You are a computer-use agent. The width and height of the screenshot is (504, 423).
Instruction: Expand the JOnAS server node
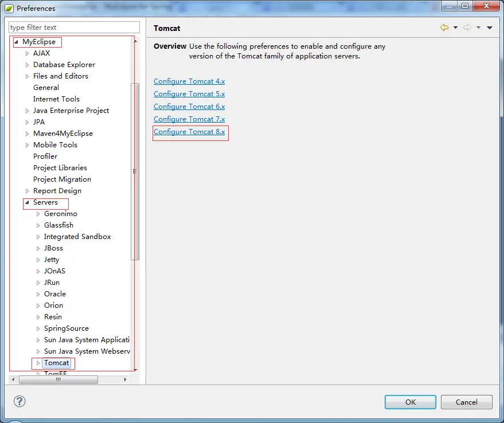click(x=38, y=271)
